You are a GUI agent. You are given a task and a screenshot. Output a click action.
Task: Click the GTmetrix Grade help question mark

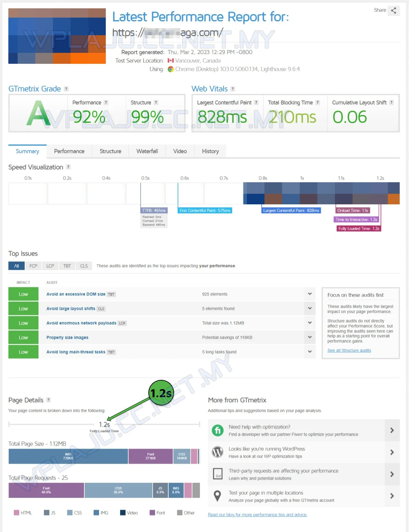(66, 89)
